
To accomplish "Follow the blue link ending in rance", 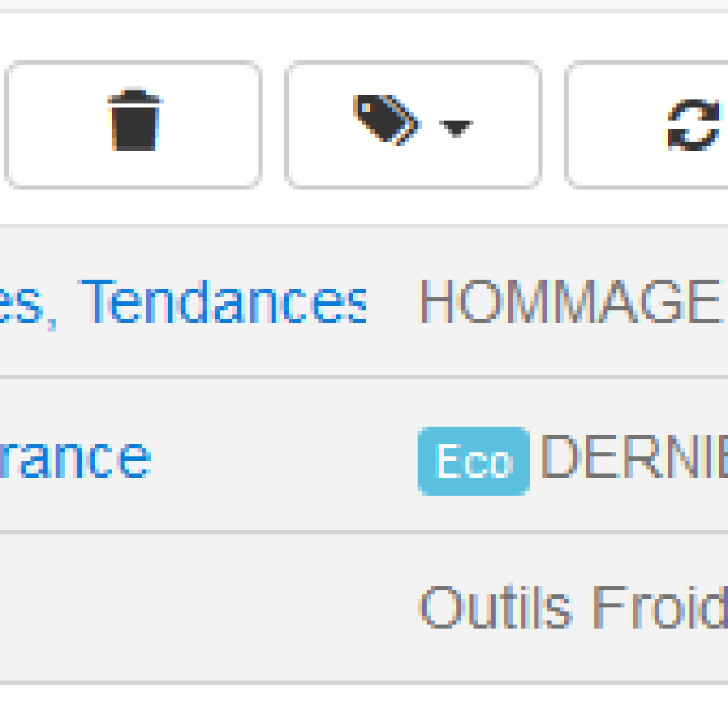I will (75, 459).
